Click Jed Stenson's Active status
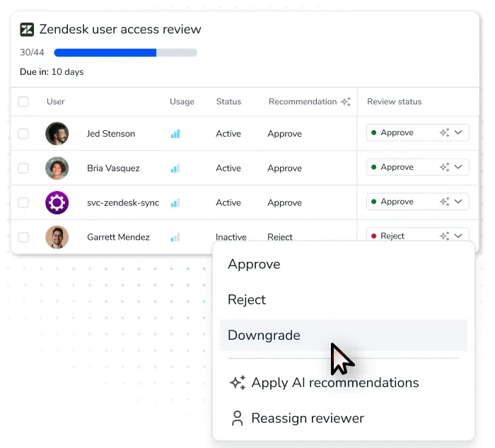Image resolution: width=495 pixels, height=448 pixels. click(228, 134)
